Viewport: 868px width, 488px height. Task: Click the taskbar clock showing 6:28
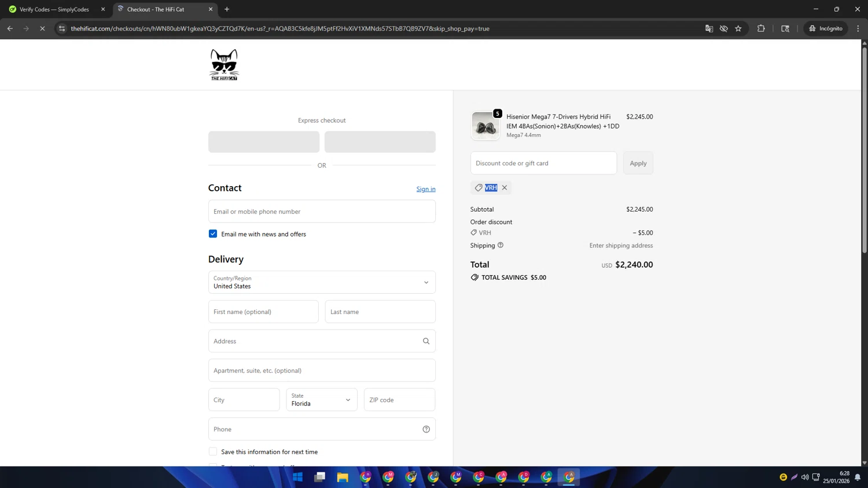point(837,477)
